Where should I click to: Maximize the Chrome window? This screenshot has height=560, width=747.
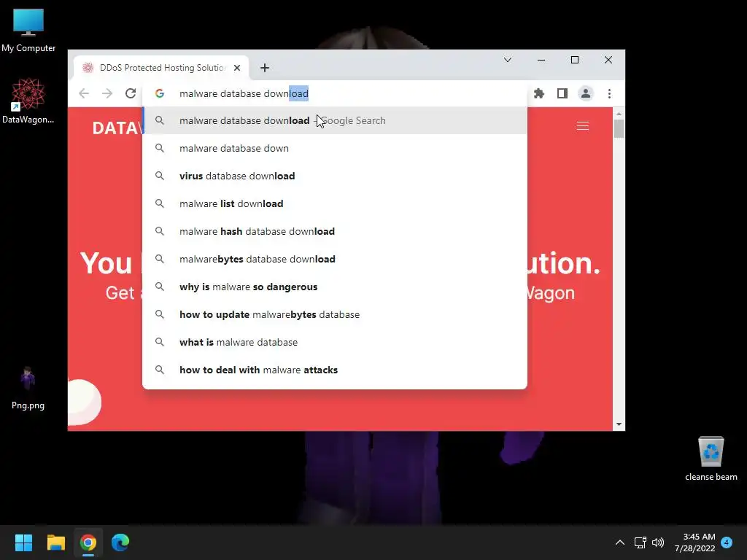[x=575, y=60]
